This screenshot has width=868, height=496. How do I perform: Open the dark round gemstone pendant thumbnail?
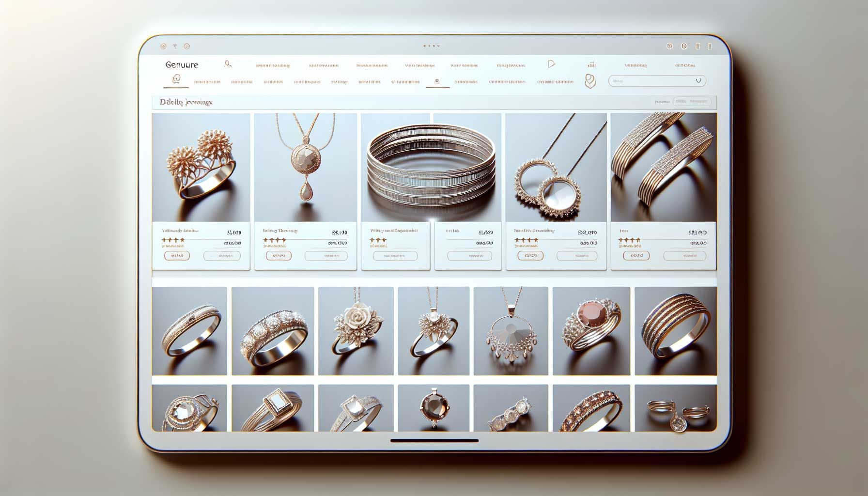click(434, 408)
